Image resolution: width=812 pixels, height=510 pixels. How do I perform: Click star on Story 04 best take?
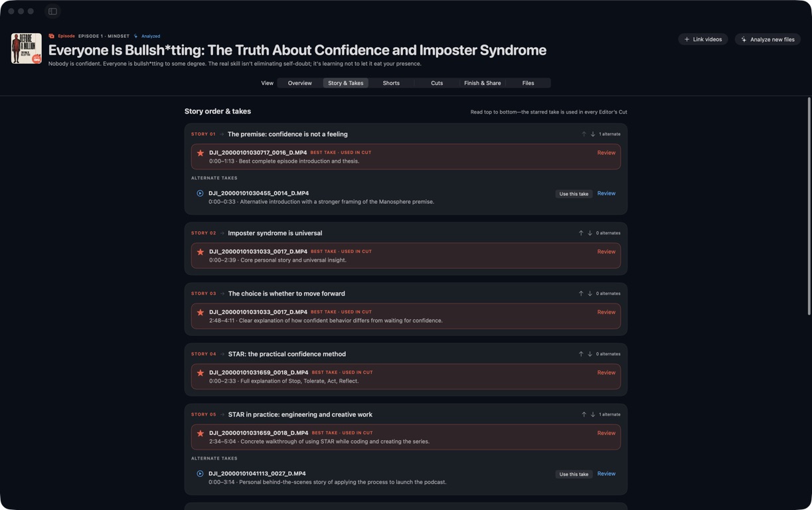(201, 373)
